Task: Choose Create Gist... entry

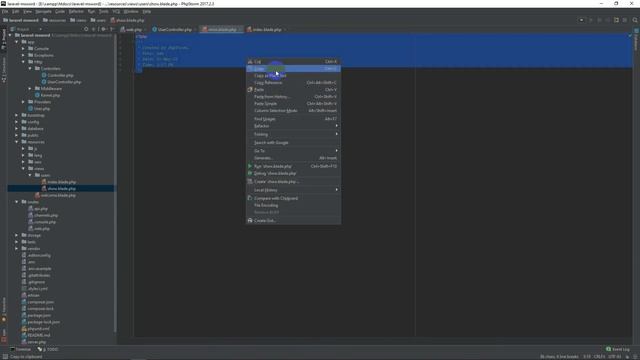Action: [x=293, y=220]
